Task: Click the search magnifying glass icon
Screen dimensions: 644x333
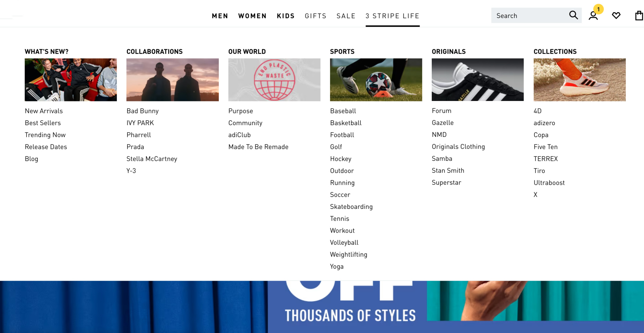Action: tap(573, 15)
